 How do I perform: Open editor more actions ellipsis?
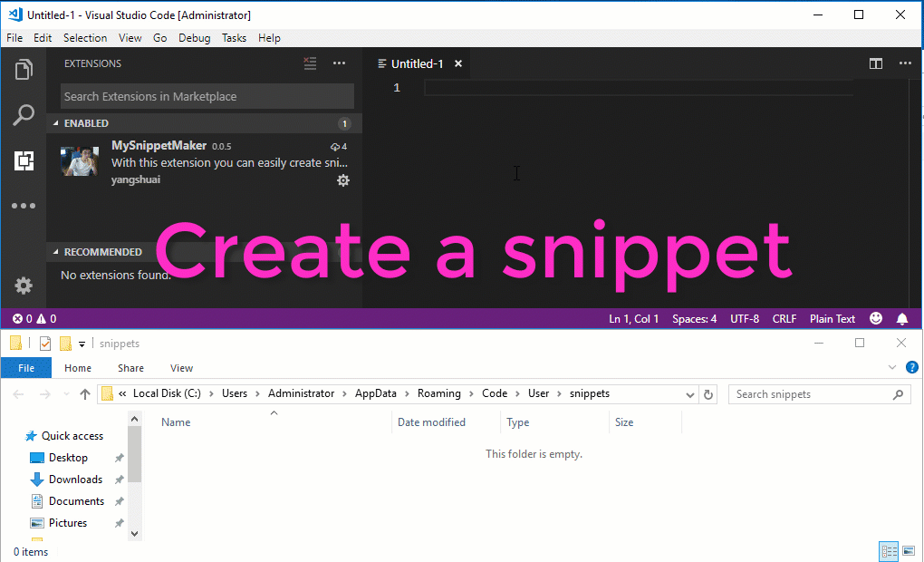pyautogui.click(x=905, y=63)
